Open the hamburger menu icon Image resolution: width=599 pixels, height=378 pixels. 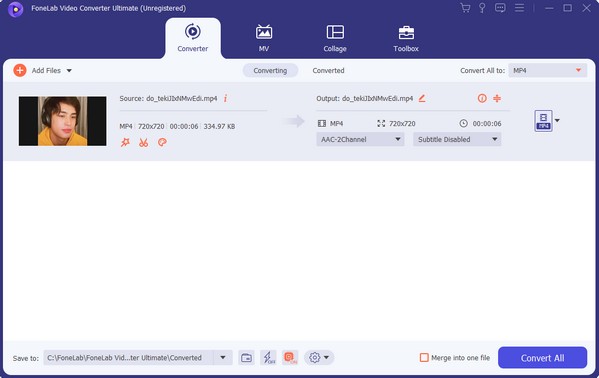coord(519,8)
